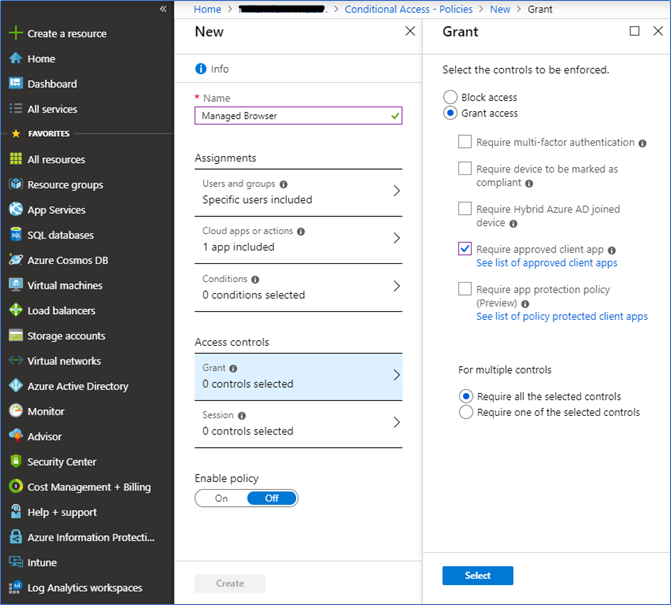Close the New policy pane
This screenshot has height=605, width=671.
(x=410, y=31)
